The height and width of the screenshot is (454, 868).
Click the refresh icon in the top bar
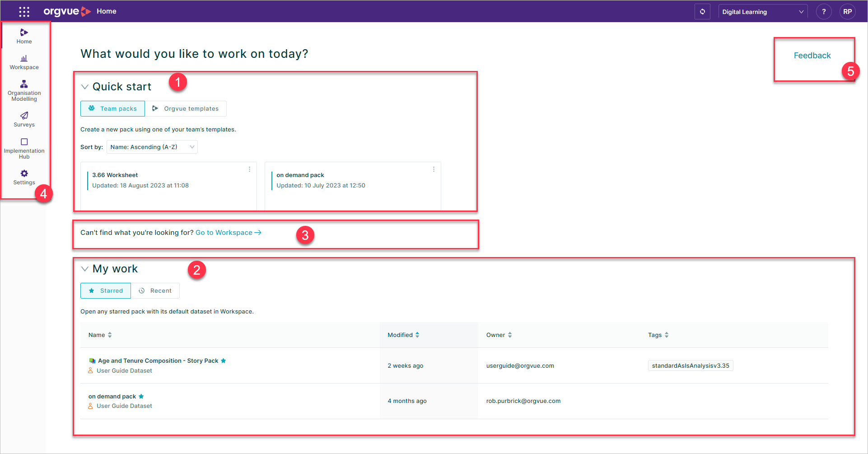tap(702, 11)
